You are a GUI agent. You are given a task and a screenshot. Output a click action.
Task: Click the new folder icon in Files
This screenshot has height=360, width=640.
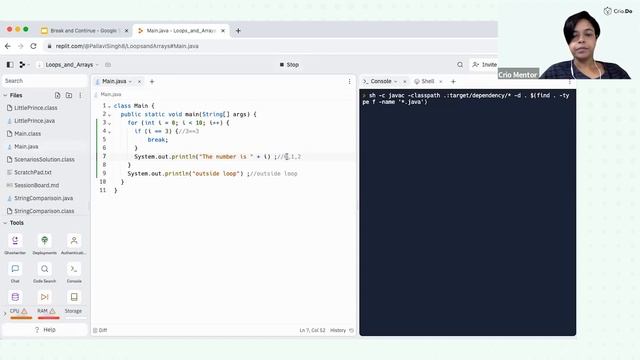[x=69, y=95]
